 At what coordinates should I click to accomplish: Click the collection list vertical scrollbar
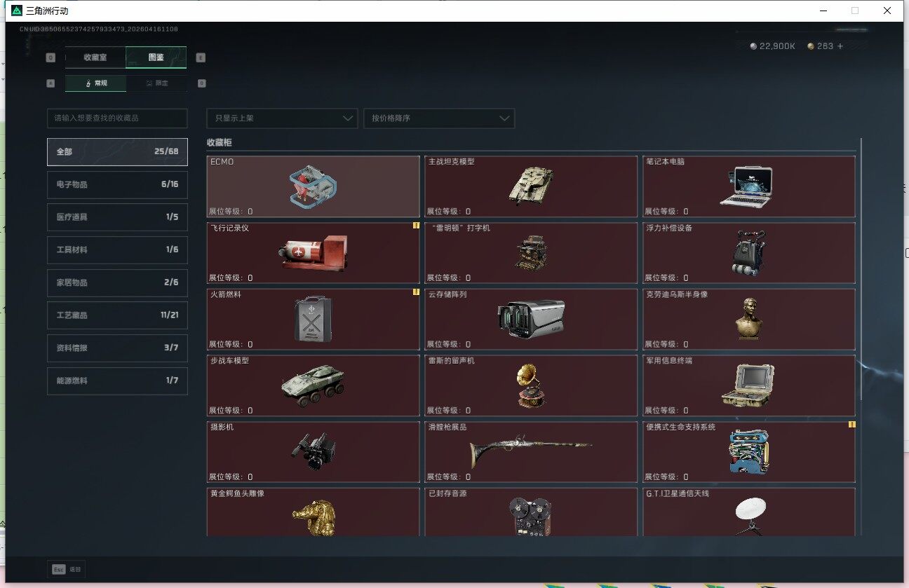click(x=861, y=269)
